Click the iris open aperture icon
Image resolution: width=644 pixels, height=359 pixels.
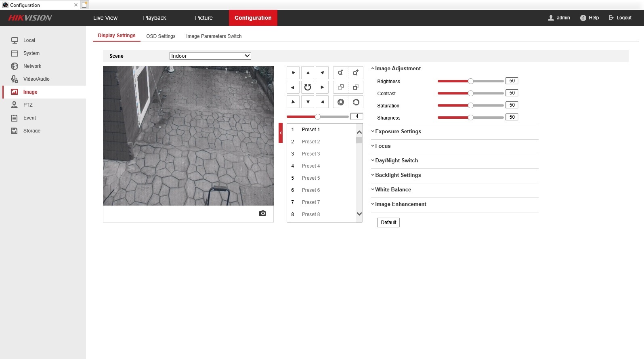click(356, 102)
